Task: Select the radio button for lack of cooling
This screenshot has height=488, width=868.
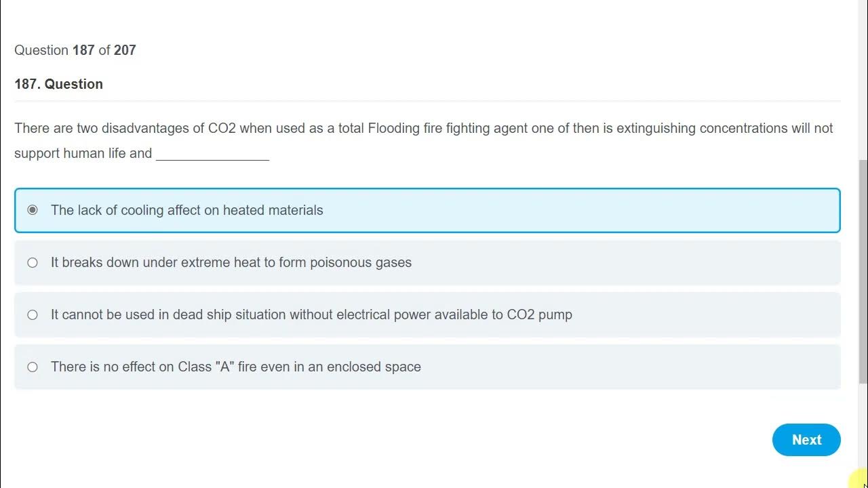Action: (x=33, y=210)
